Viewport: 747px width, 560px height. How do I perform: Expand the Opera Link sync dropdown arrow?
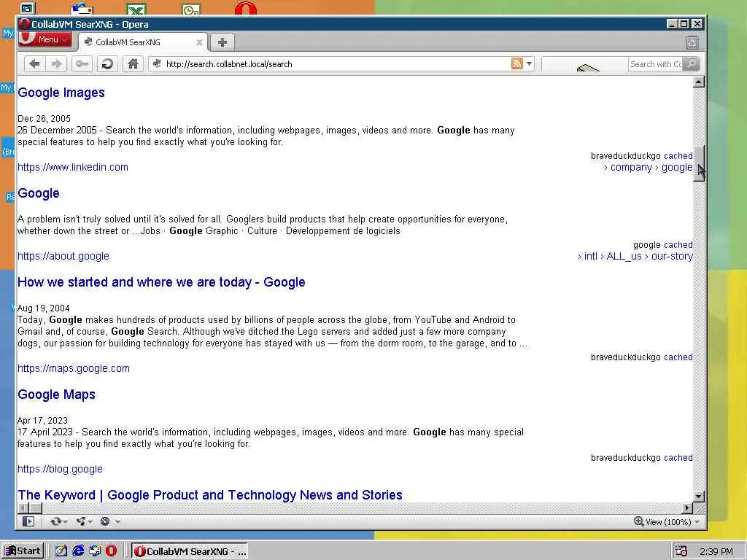tap(65, 522)
